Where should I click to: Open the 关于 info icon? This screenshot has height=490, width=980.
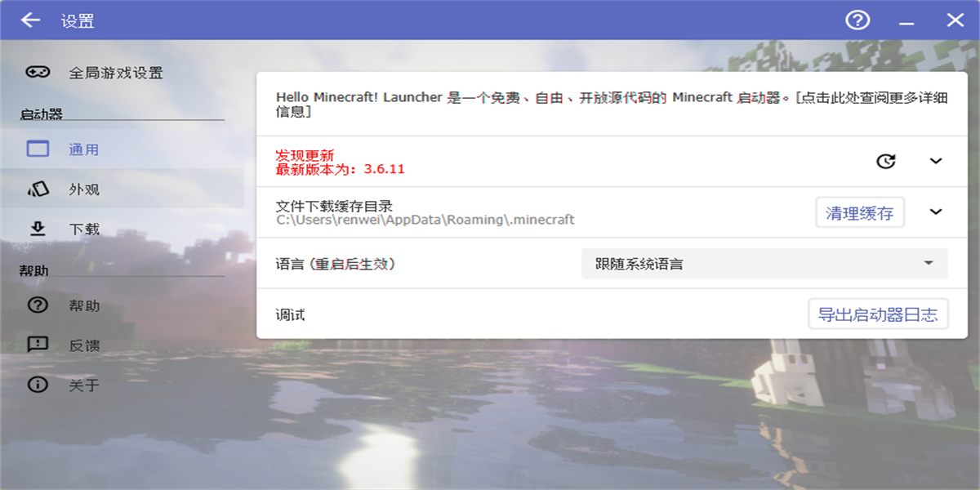pyautogui.click(x=37, y=385)
